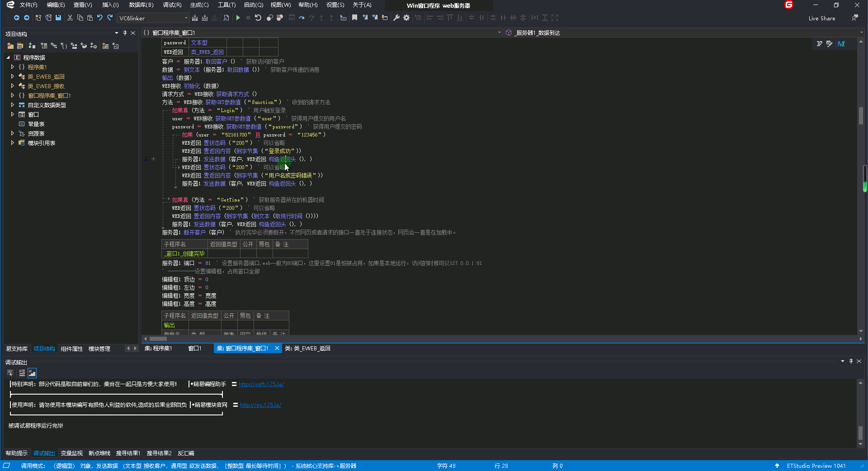Click the redo arrow icon
868x471 pixels.
click(110, 18)
